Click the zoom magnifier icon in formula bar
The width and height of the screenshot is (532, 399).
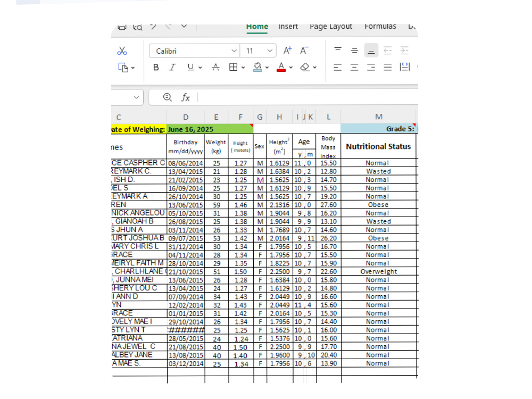167,97
